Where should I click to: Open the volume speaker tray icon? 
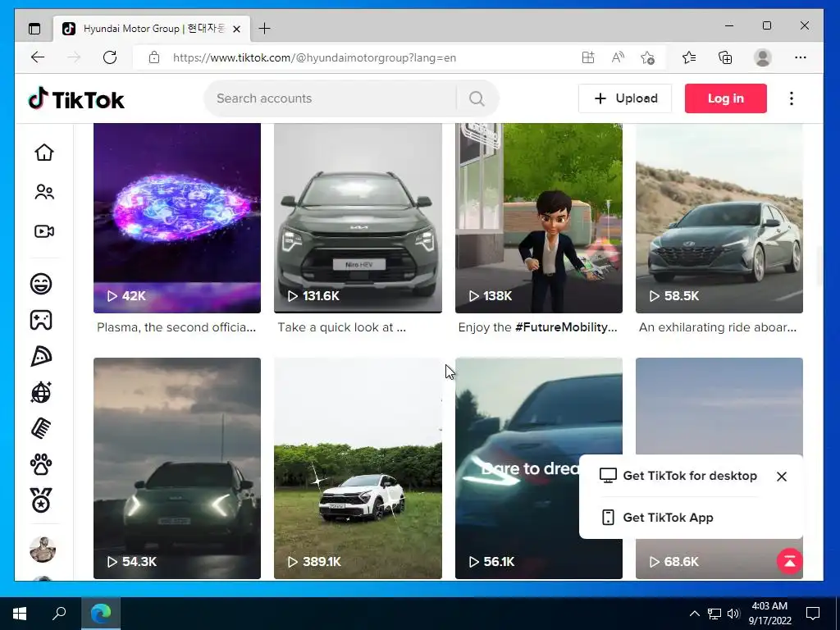pyautogui.click(x=733, y=614)
